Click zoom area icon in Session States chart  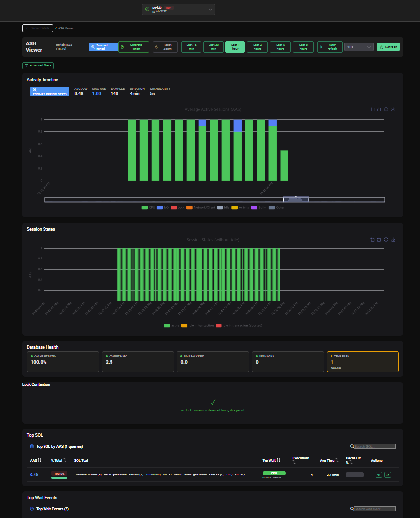point(372,240)
